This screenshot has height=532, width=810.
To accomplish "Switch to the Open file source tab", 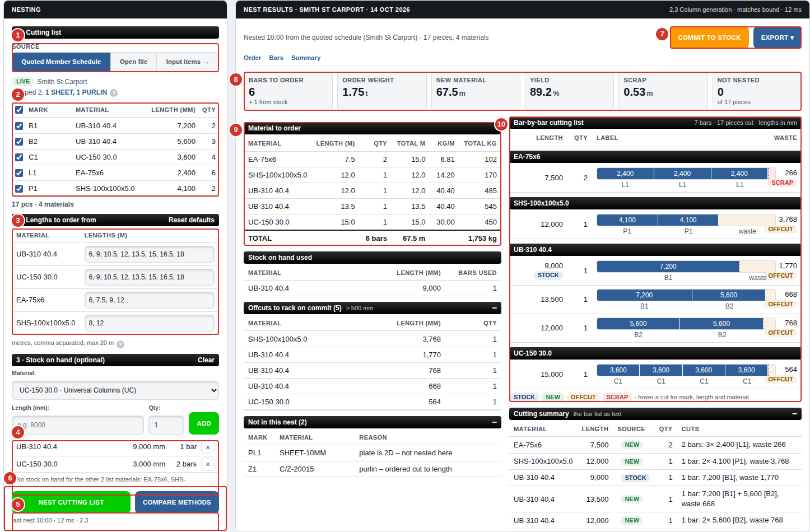I will coord(133,62).
